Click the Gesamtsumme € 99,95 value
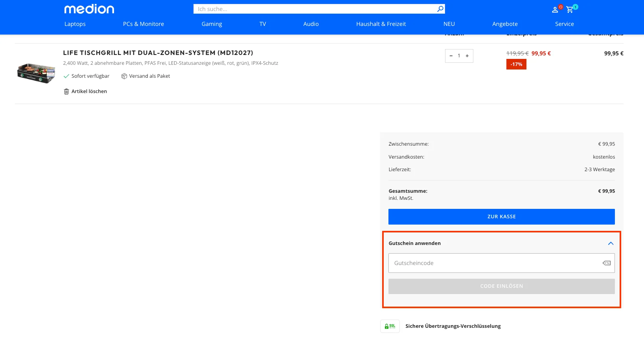 pos(607,191)
